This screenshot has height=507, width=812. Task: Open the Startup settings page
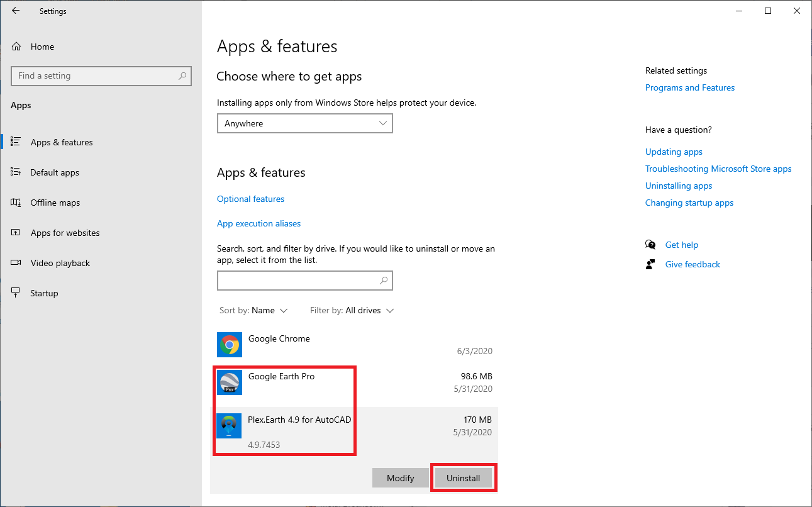click(44, 293)
